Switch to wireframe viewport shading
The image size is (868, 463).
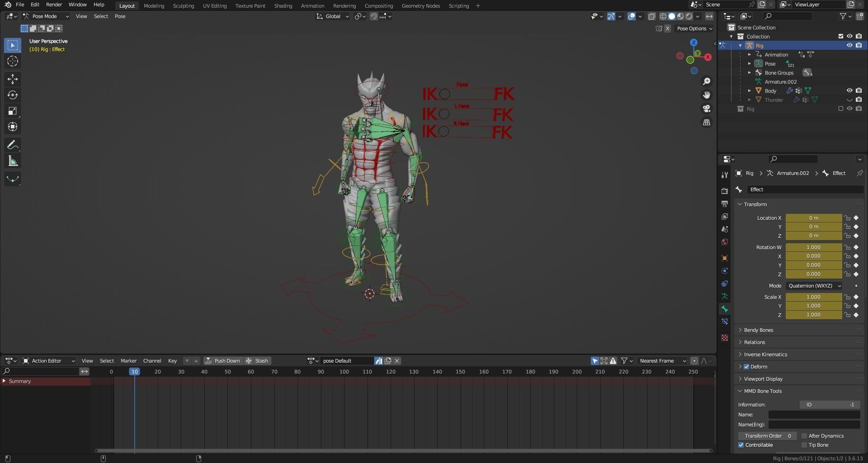click(663, 16)
